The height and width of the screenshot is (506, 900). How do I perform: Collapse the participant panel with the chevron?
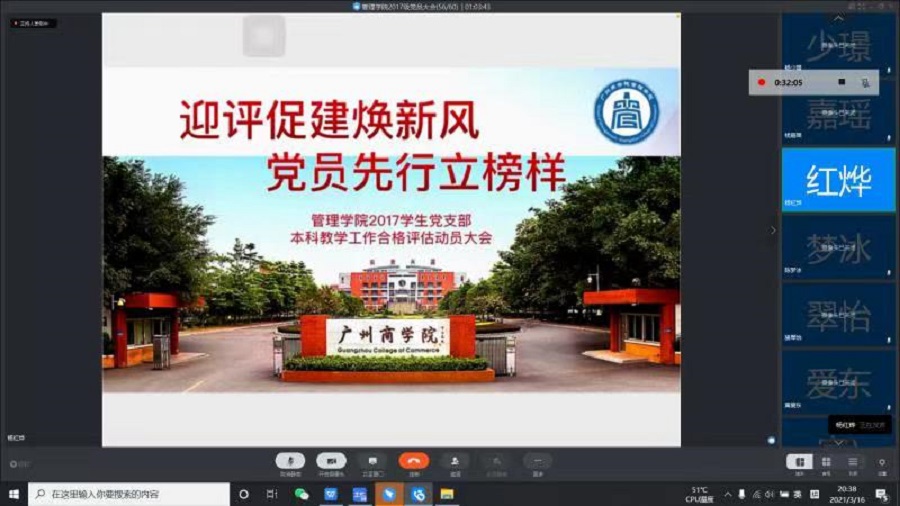pos(772,230)
